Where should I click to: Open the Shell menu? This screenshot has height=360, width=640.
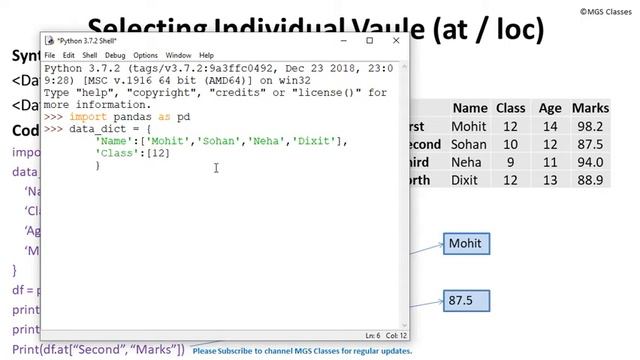pyautogui.click(x=89, y=55)
